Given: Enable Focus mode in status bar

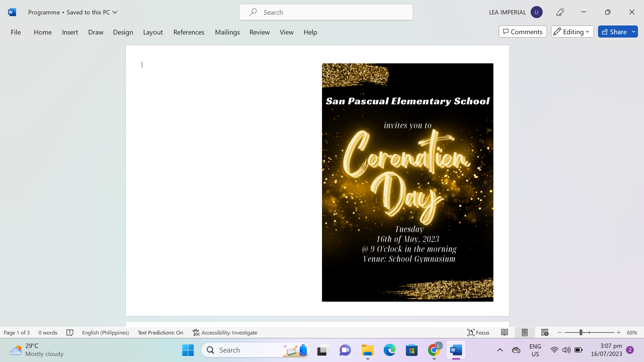Looking at the screenshot, I should (478, 333).
